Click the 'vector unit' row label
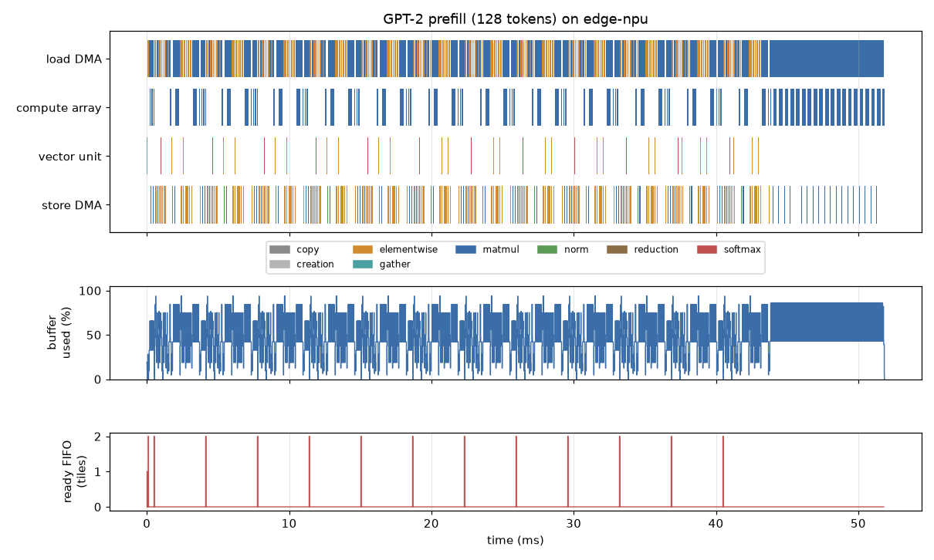 (69, 157)
